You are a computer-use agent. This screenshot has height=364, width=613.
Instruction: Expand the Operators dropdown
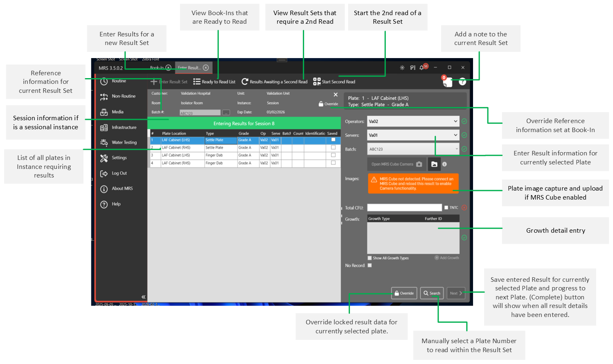pos(455,121)
